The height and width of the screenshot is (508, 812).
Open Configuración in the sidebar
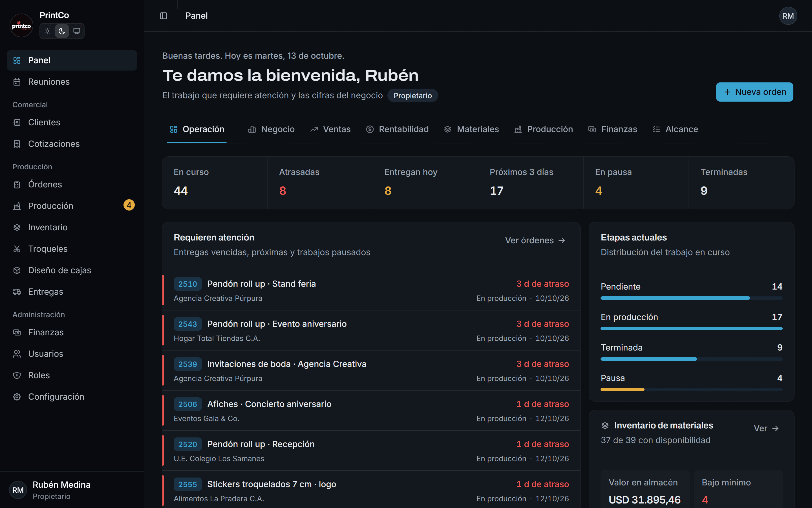pyautogui.click(x=72, y=397)
